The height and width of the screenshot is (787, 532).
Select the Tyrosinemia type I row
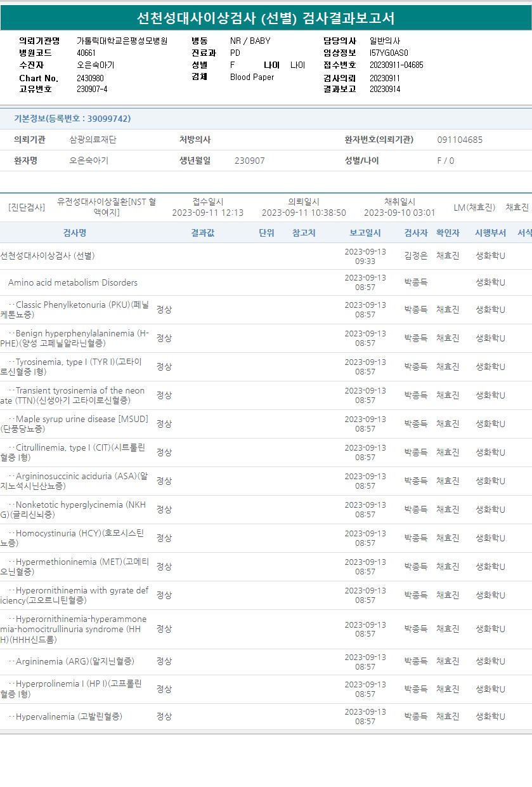(75, 367)
